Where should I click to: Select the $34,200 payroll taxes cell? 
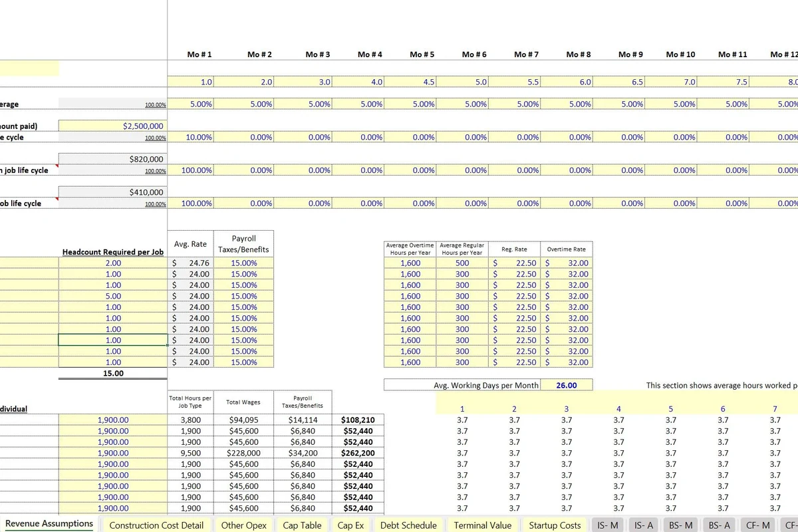[x=303, y=453]
